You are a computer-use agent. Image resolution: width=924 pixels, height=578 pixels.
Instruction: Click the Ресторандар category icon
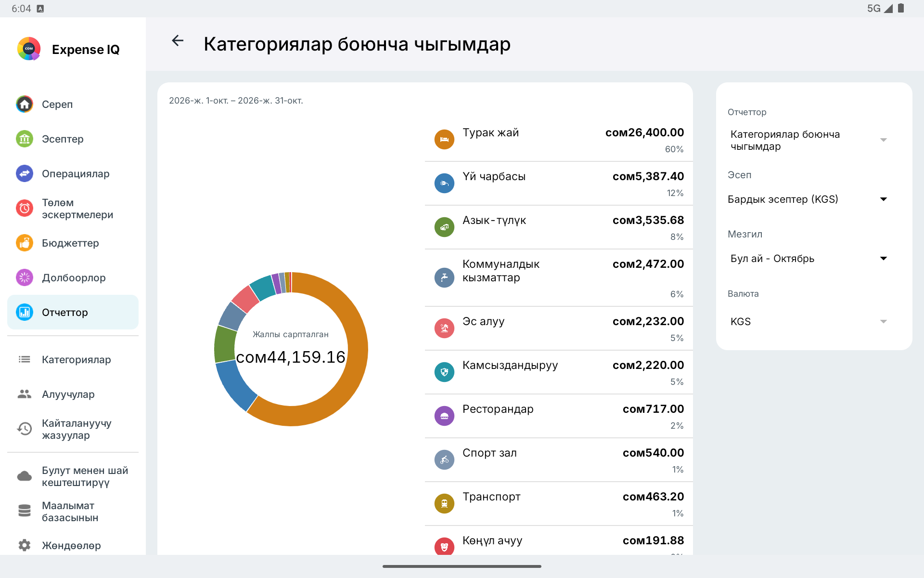(444, 416)
